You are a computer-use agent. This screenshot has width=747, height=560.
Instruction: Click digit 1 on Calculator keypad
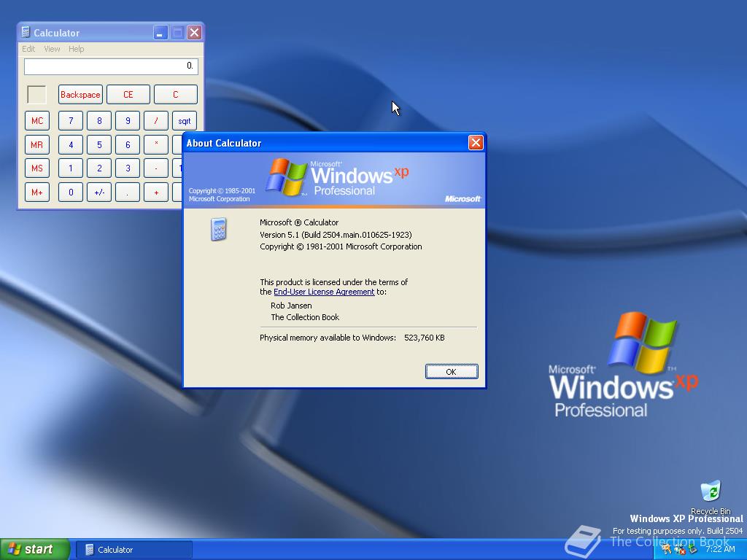(71, 168)
